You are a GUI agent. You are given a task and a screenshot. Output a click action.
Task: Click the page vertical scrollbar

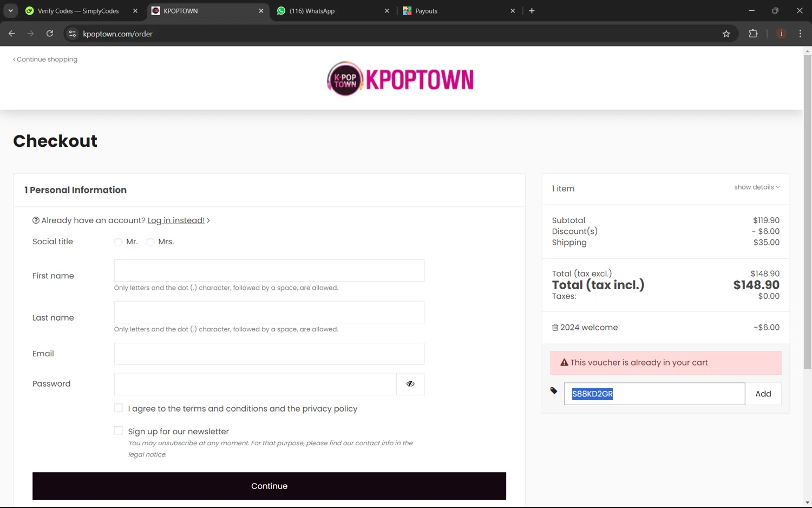click(x=807, y=212)
